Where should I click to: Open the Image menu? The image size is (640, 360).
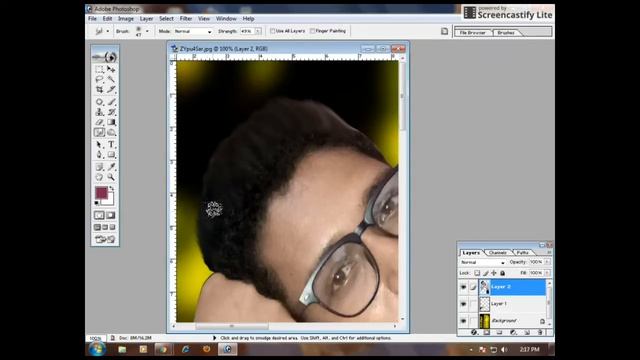(126, 19)
